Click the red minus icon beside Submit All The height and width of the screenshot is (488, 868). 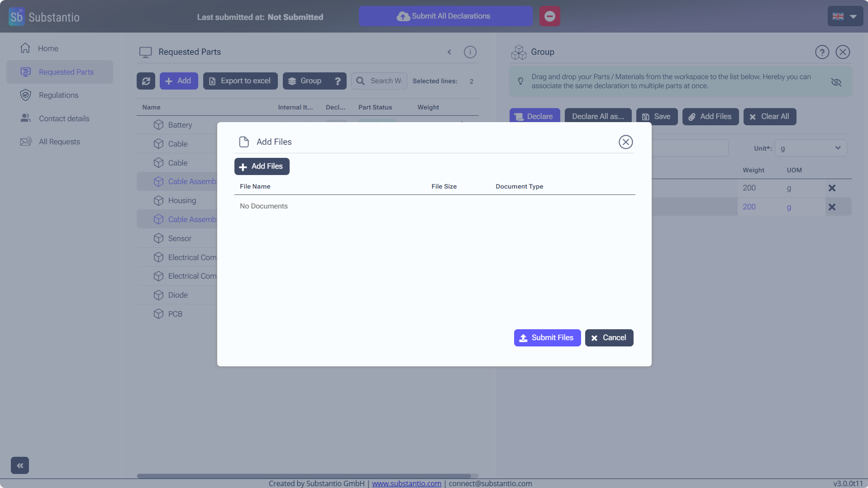(549, 16)
